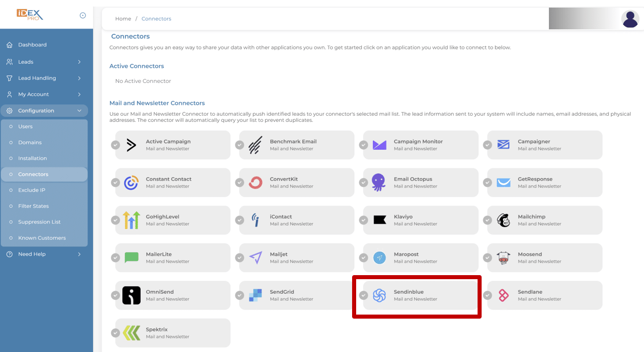Click the Constant Contact logo icon

132,183
